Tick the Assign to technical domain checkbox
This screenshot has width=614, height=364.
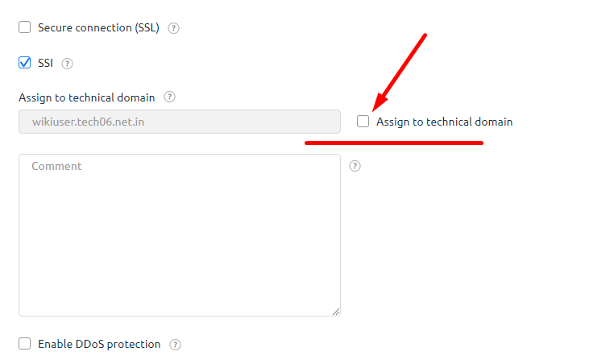pos(363,122)
